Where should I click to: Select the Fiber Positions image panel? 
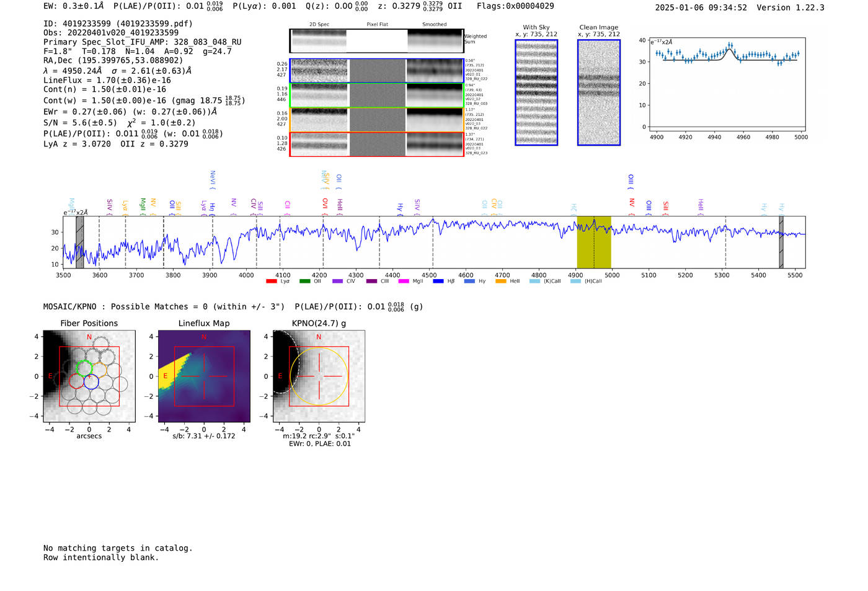(89, 376)
